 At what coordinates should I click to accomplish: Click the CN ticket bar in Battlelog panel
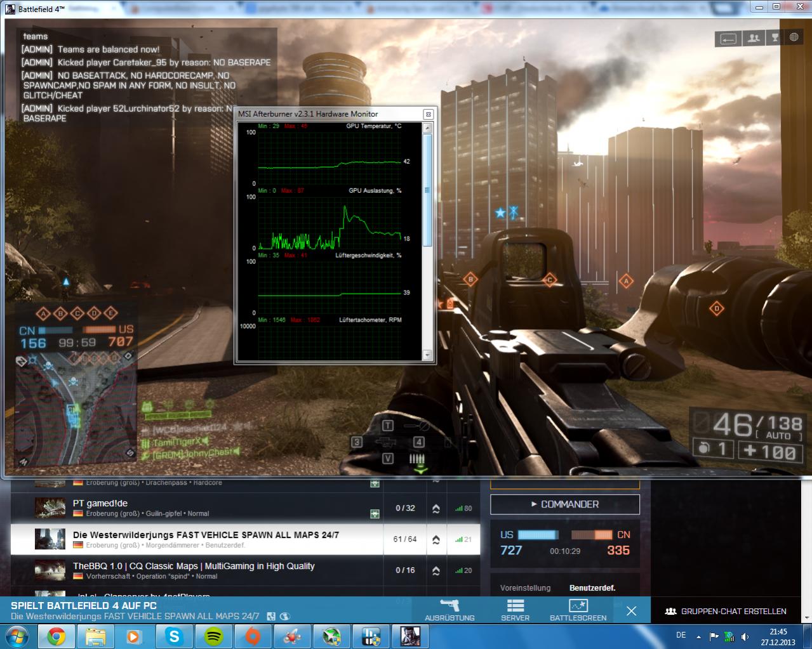point(592,535)
